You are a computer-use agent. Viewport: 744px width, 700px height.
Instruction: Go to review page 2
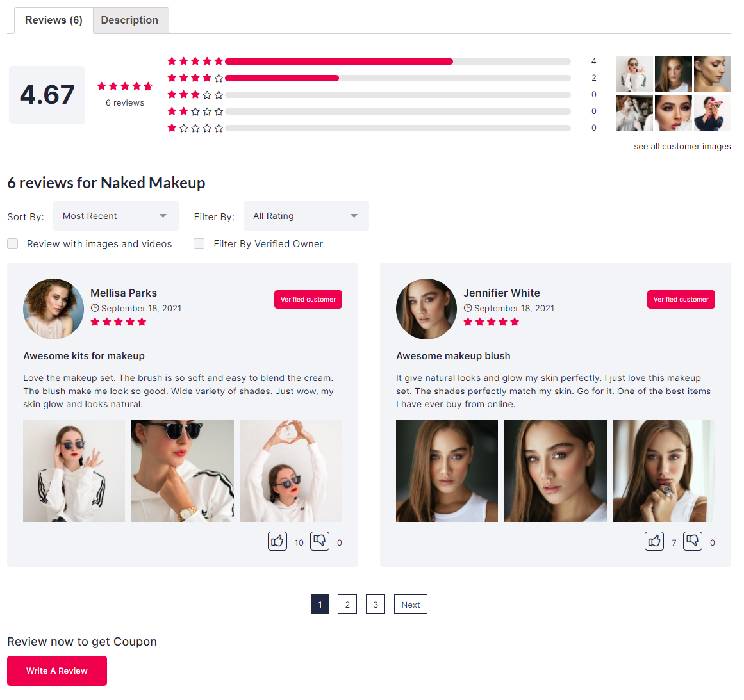click(347, 604)
